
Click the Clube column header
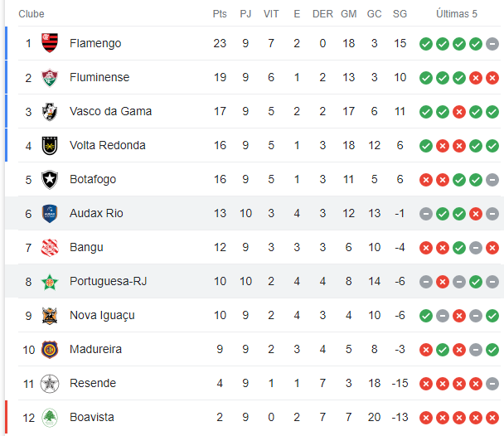[x=31, y=14]
